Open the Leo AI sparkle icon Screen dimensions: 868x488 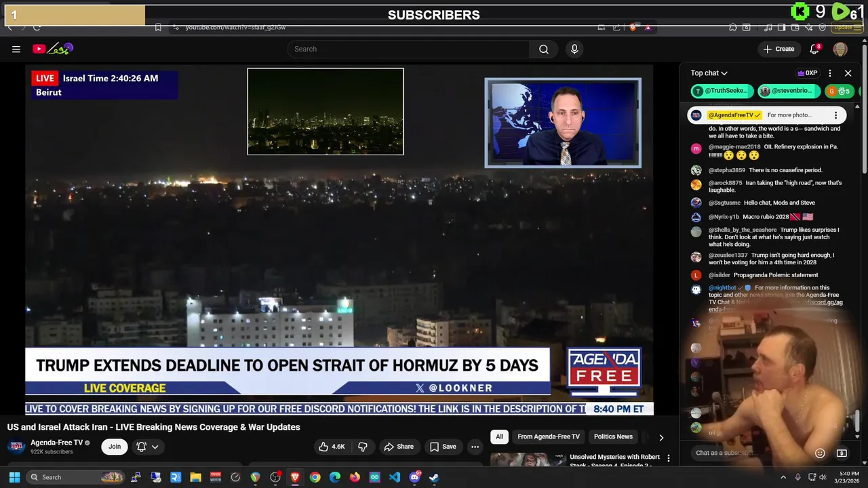808,27
